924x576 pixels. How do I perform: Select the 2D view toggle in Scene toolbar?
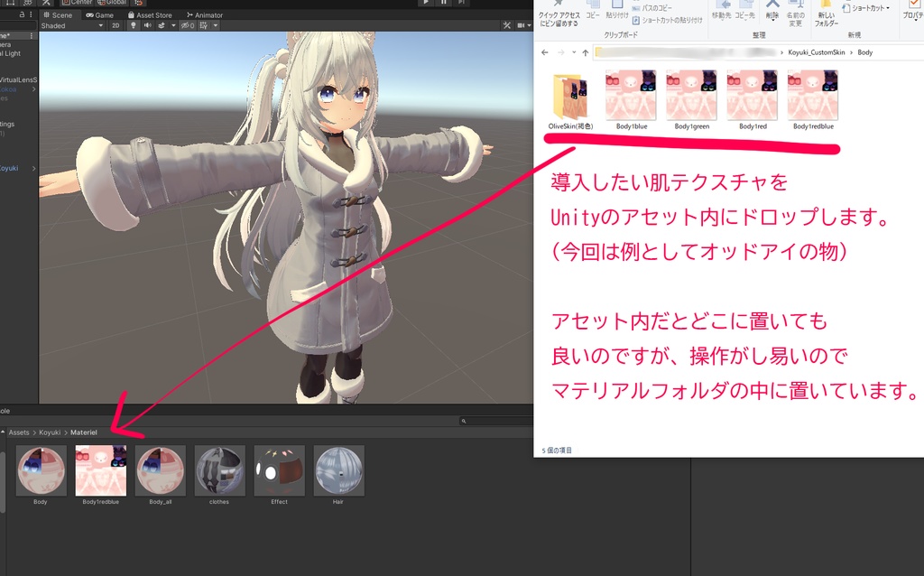pos(115,25)
